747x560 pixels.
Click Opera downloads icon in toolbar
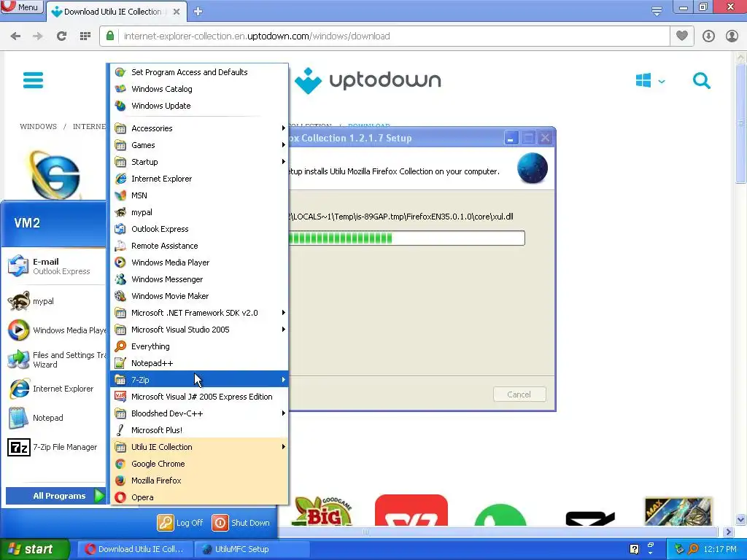coord(708,36)
